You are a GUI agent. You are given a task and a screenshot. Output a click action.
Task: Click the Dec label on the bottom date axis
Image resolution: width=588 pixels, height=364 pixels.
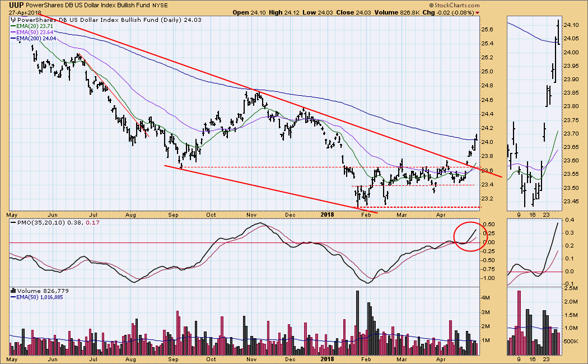tap(290, 360)
